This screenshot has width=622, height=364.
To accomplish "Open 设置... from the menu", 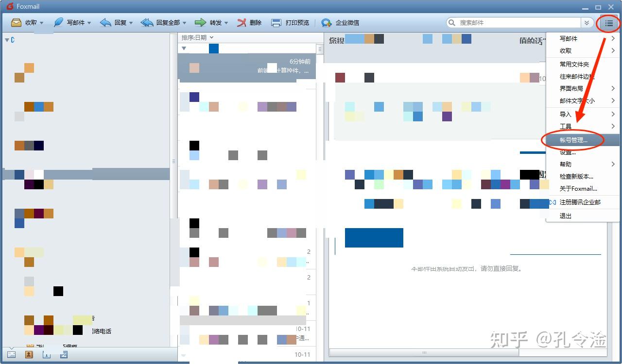I will point(583,152).
